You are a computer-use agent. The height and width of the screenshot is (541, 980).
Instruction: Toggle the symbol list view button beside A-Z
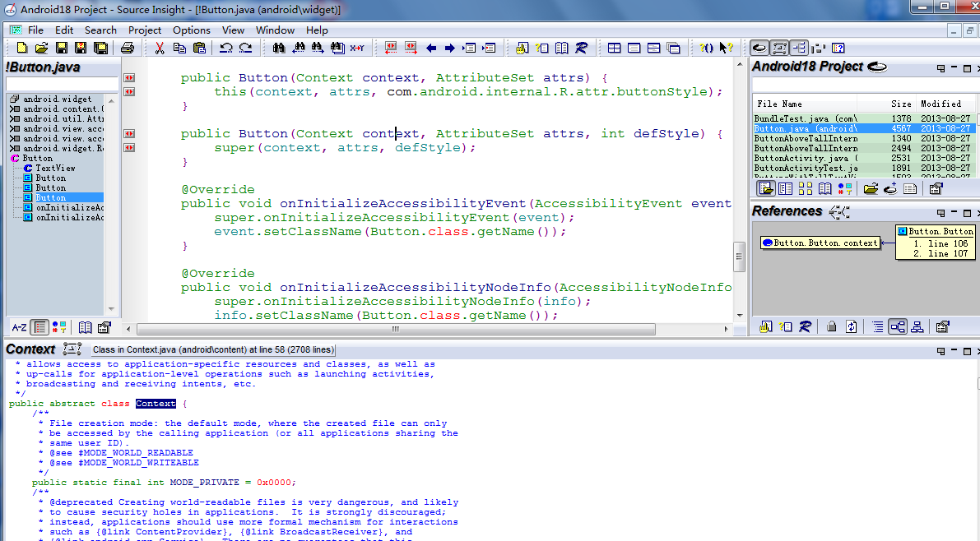pyautogui.click(x=40, y=326)
